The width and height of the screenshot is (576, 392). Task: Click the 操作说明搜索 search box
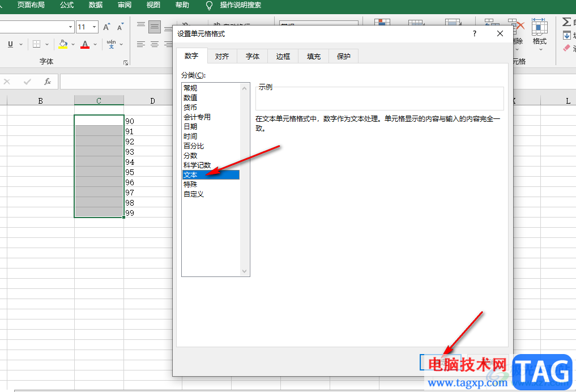[241, 5]
